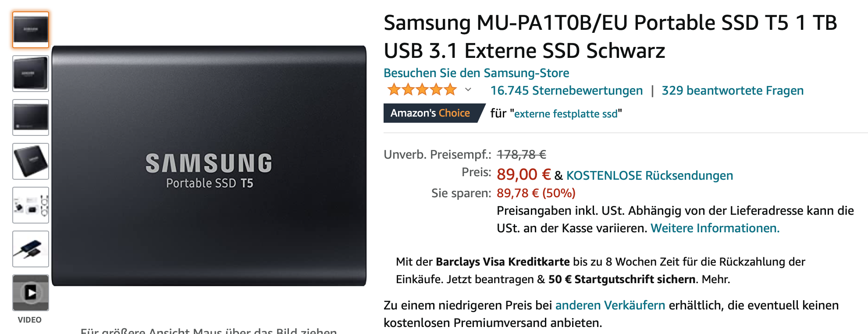Open the five-star rating icons
The height and width of the screenshot is (334, 868).
(422, 90)
